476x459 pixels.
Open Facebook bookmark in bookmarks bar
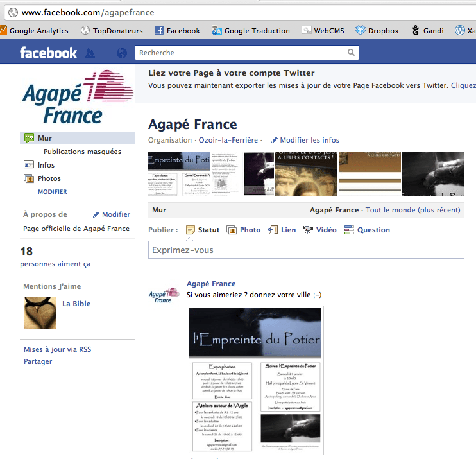[x=177, y=31]
